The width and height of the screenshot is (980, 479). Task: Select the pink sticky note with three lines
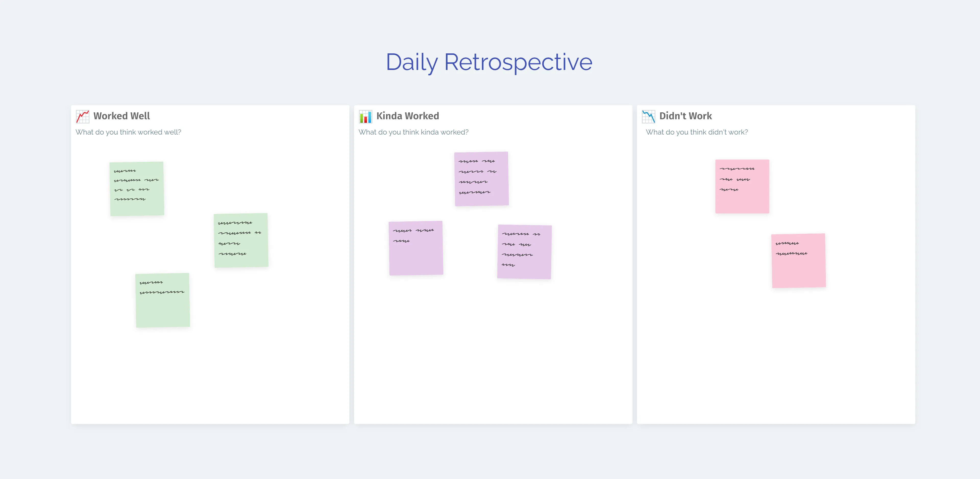click(742, 186)
